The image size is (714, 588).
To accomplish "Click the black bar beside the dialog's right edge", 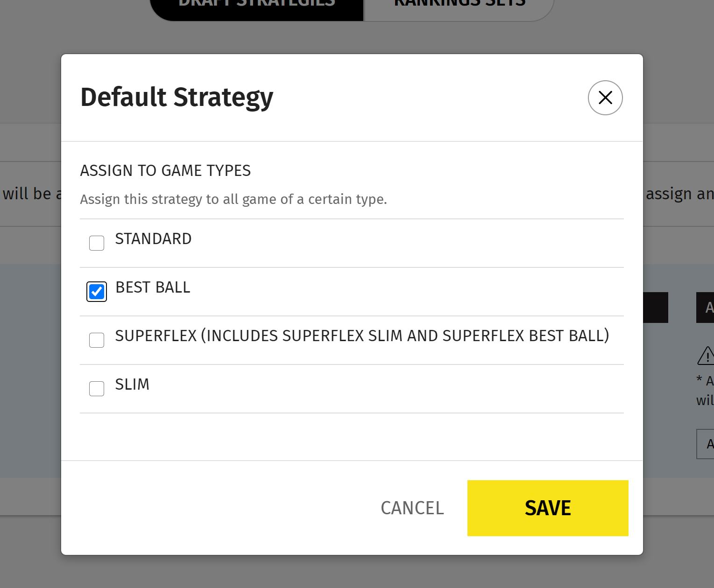I will (656, 308).
